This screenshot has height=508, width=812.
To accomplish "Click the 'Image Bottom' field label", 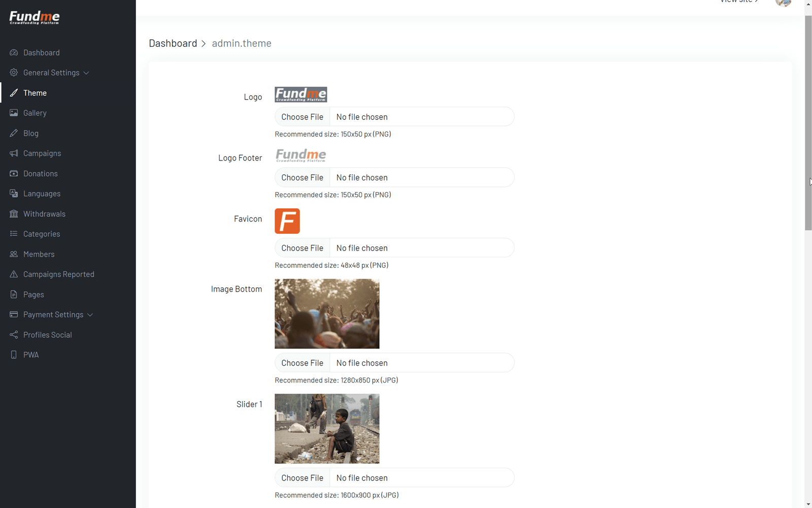I will pyautogui.click(x=236, y=289).
